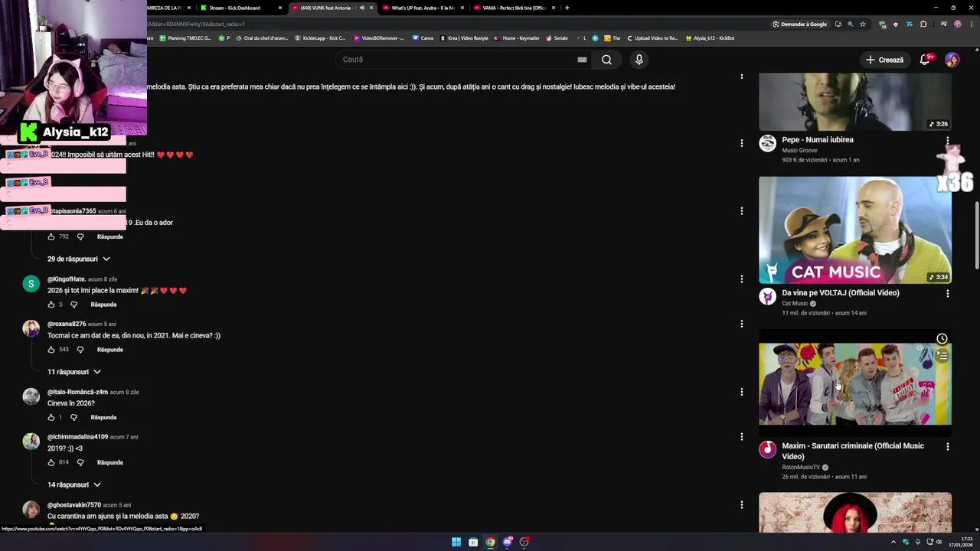Open a new browser tab

click(x=567, y=8)
